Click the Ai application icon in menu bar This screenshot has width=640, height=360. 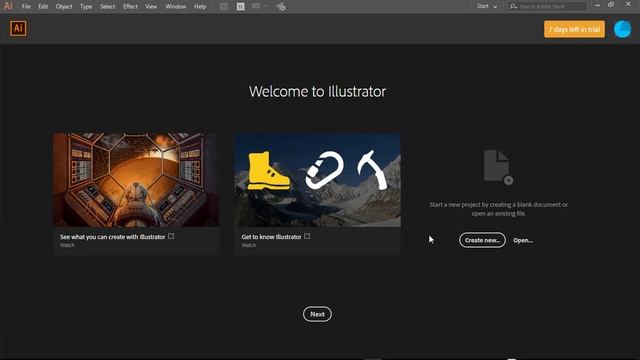(8, 6)
